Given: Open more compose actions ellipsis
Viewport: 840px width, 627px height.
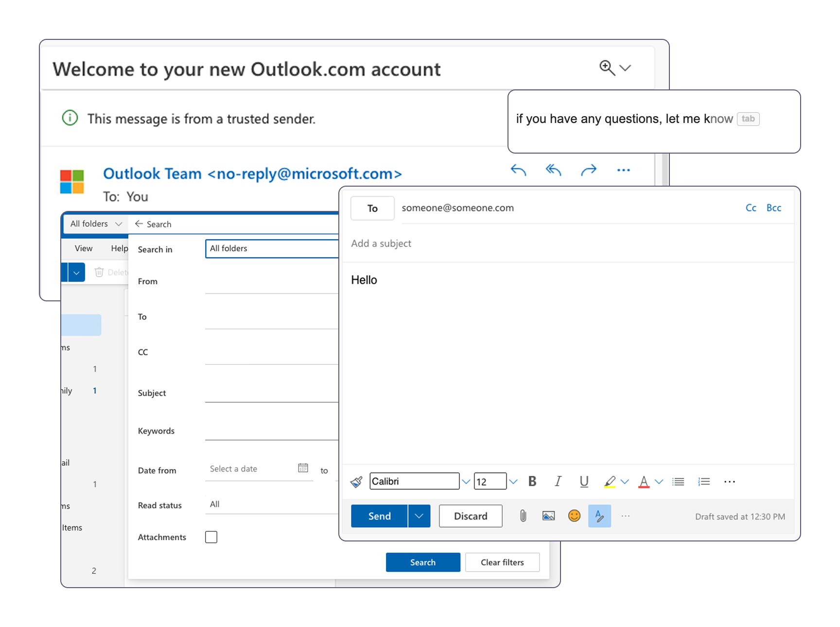Looking at the screenshot, I should point(626,516).
